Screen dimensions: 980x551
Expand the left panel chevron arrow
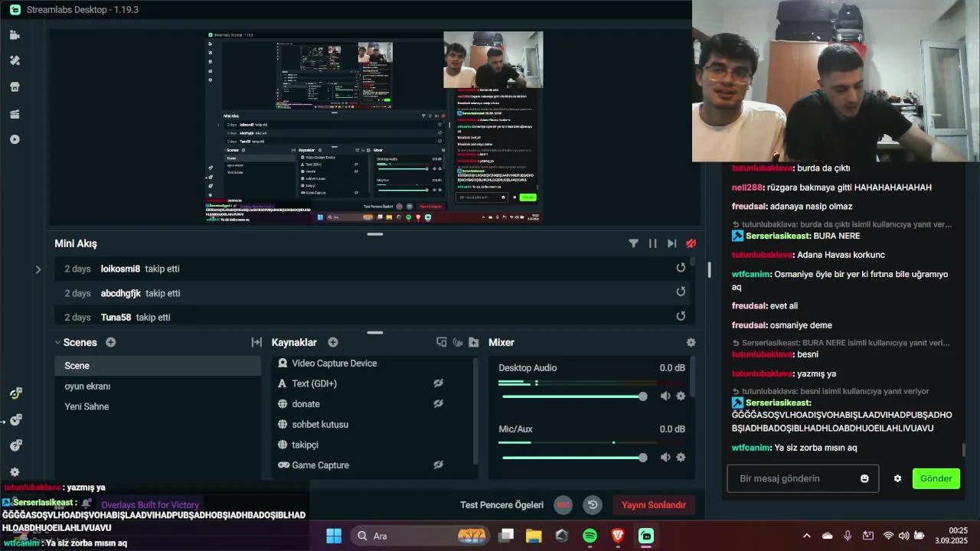point(38,269)
